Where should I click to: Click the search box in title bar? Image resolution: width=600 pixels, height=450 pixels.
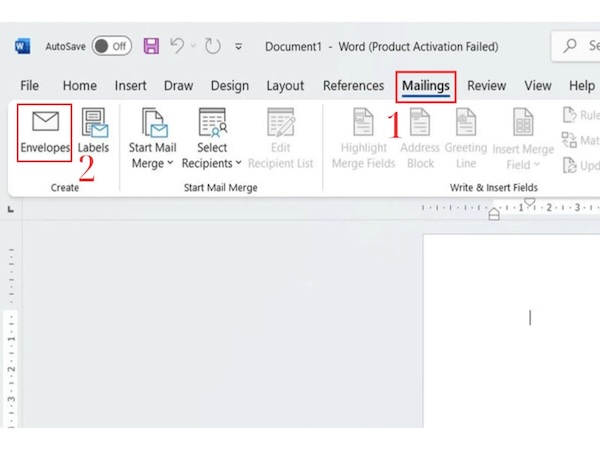[x=578, y=46]
